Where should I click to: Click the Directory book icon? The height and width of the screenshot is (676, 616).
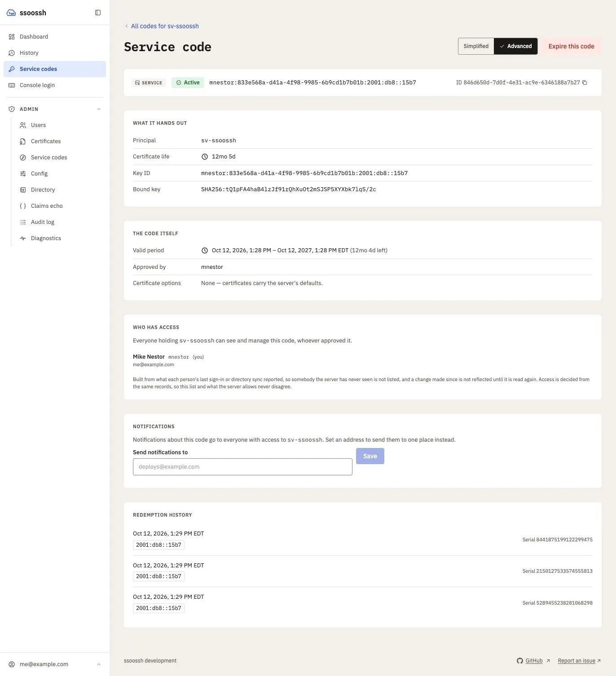23,190
